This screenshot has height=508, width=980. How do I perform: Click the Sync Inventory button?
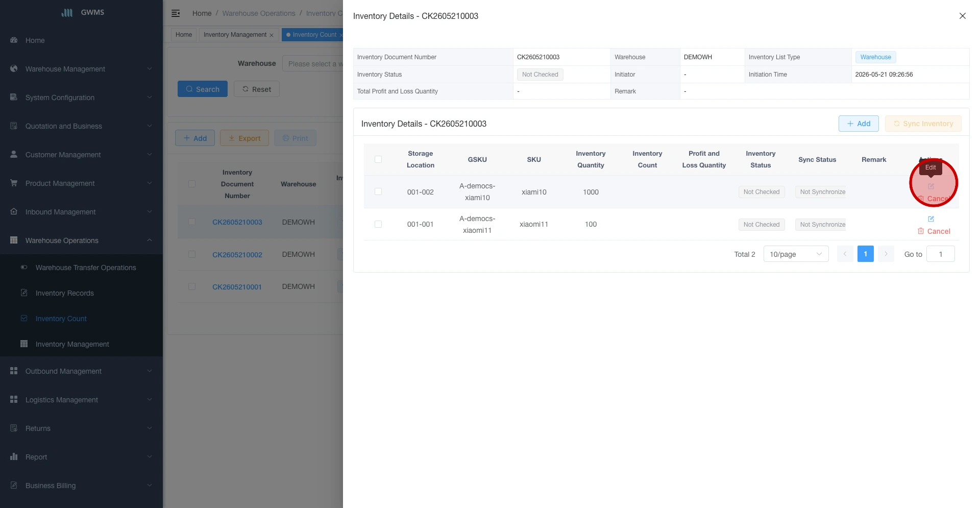(x=923, y=124)
